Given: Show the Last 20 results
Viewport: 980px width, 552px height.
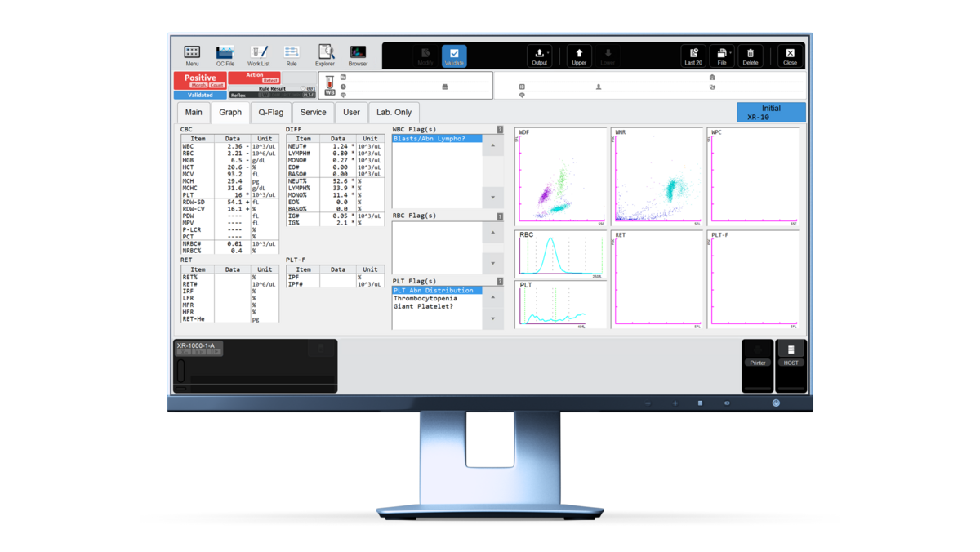Looking at the screenshot, I should point(693,56).
